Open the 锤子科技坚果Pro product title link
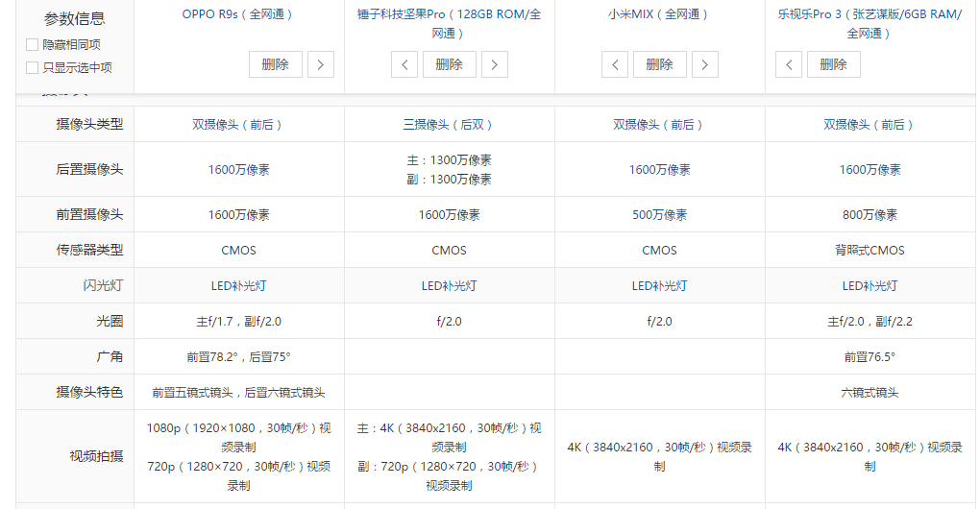 [449, 24]
